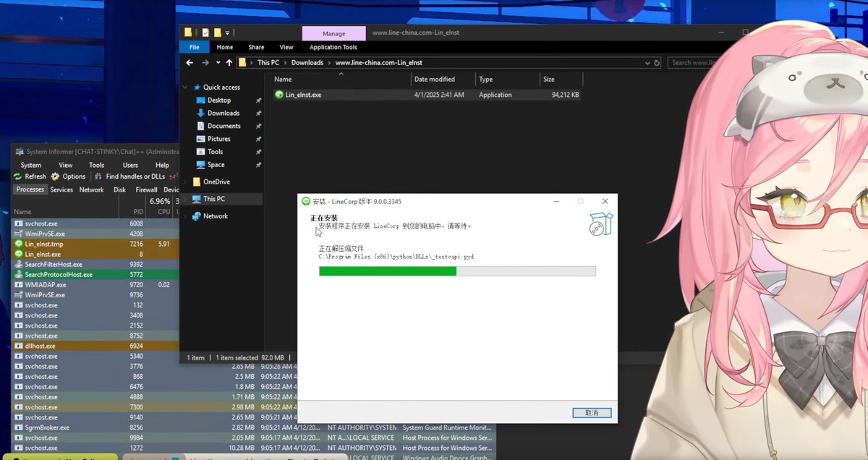Click the Explorer forward arrow

coord(205,63)
